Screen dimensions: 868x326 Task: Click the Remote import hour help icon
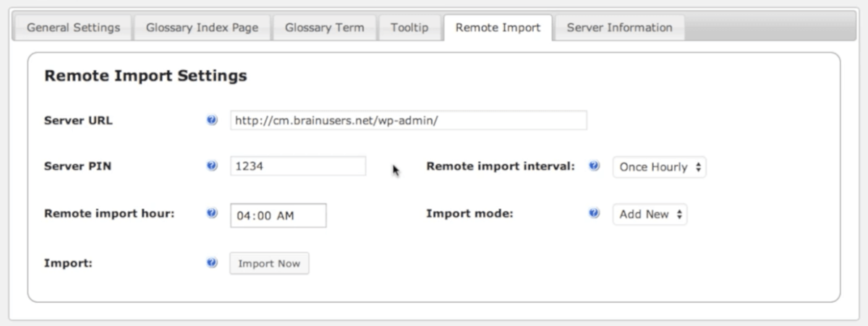tap(212, 214)
